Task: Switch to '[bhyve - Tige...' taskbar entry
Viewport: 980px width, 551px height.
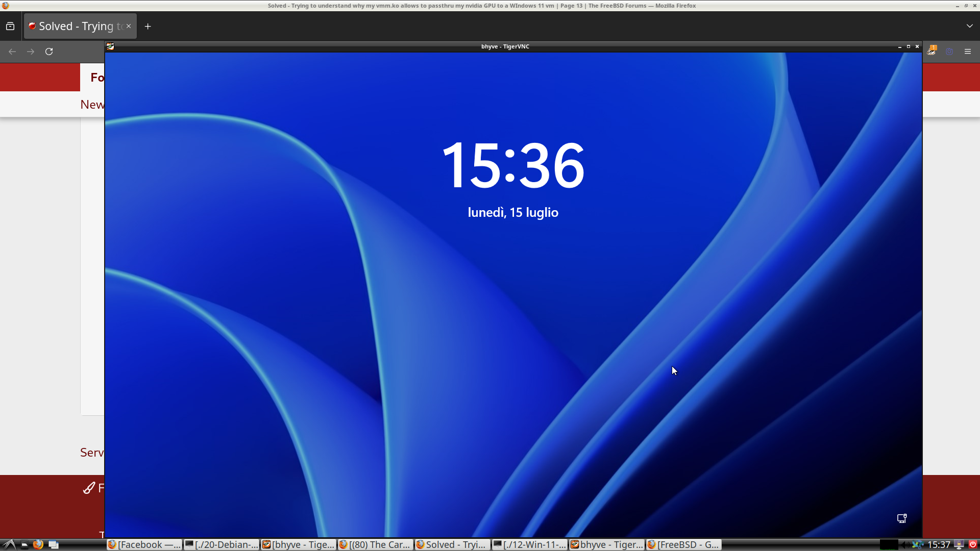Action: (x=299, y=545)
